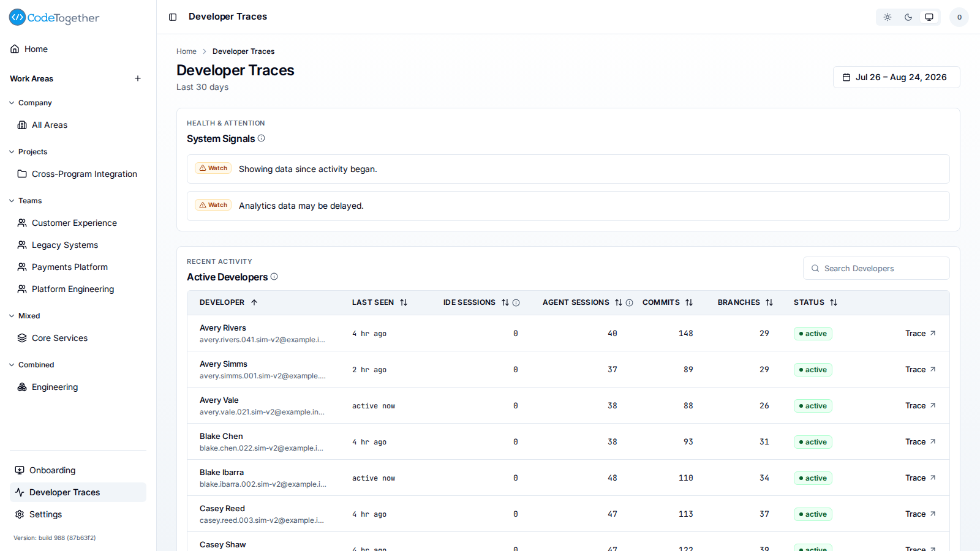Sort by Commits column
Image resolution: width=980 pixels, height=551 pixels.
[668, 302]
